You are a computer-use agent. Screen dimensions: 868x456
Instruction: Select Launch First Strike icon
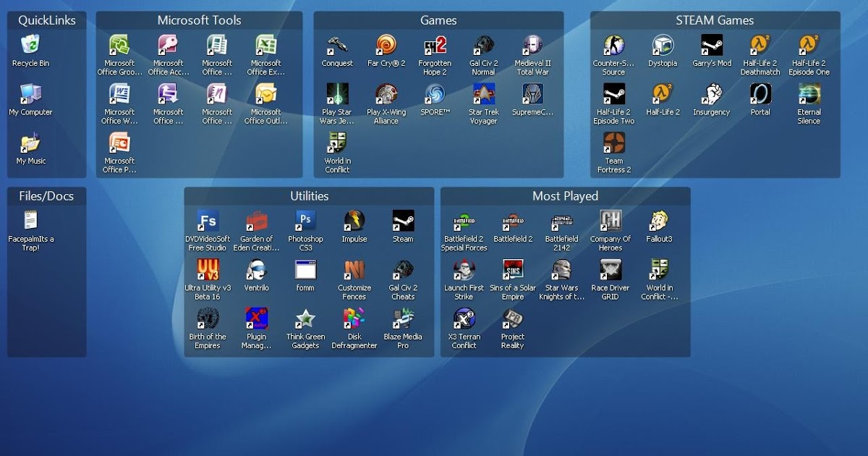click(x=464, y=269)
